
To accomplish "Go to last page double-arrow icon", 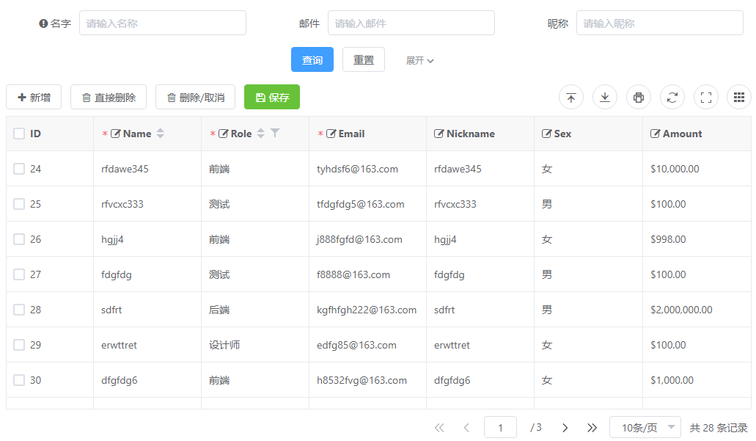I will pos(592,428).
